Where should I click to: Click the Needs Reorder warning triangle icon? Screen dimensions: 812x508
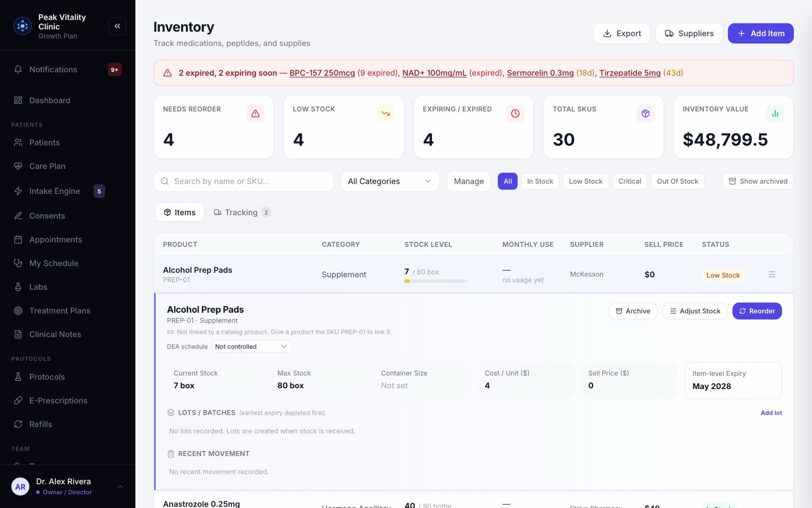click(x=255, y=113)
